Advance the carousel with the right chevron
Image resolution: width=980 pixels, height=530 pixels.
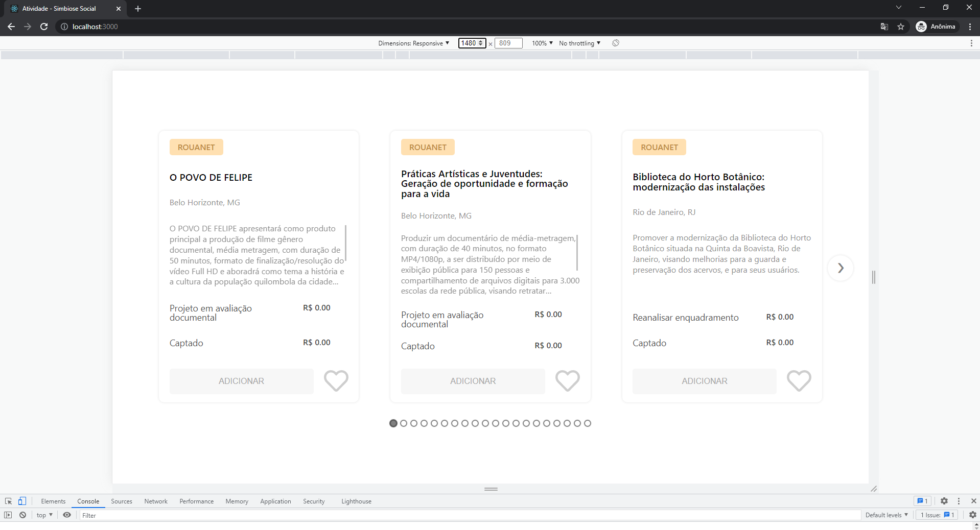pos(840,268)
